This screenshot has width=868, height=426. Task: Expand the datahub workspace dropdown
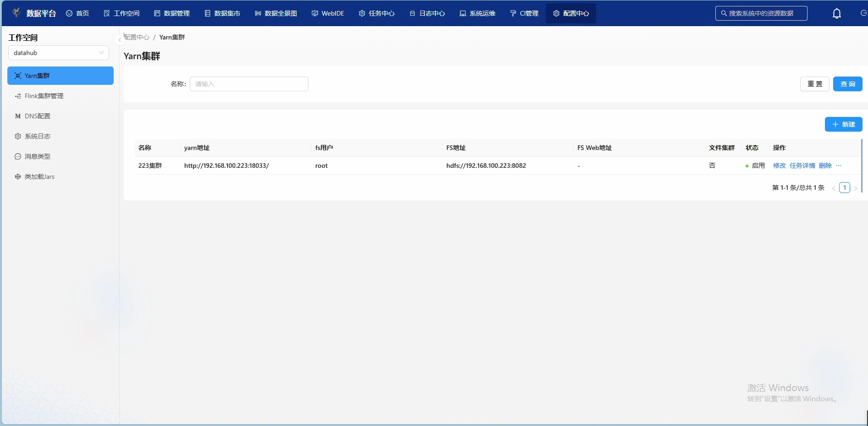59,53
